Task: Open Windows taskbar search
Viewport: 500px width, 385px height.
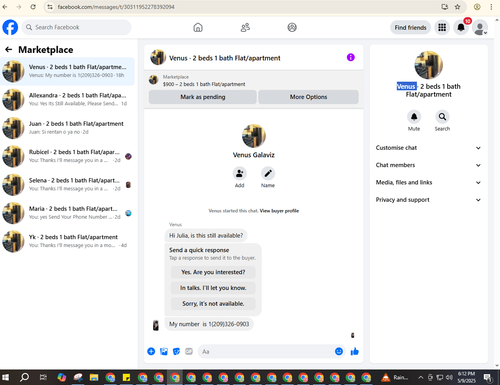Action: click(24, 377)
